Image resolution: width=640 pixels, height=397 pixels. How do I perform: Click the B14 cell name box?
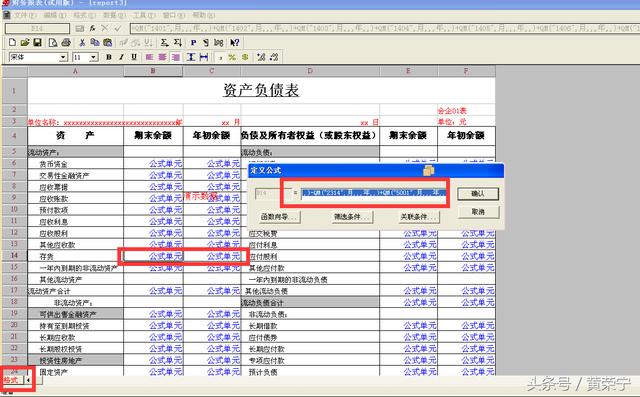pos(37,28)
